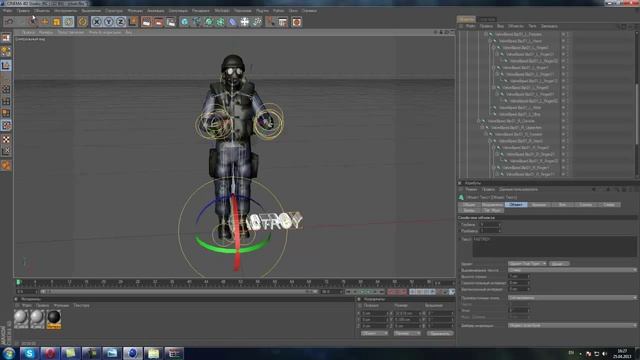This screenshot has height=360, width=640.
Task: Collapse the ValveBiped.Bip01_L_Finger1 node
Action: click(494, 67)
